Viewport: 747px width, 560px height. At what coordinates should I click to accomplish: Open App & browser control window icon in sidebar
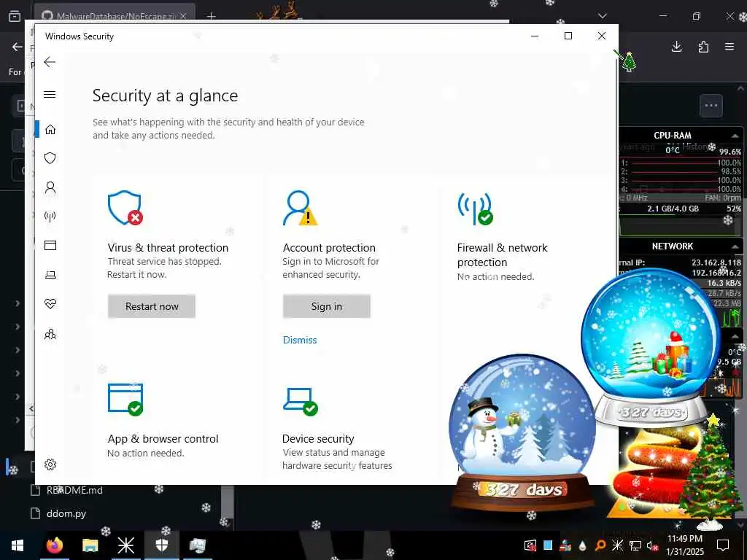(x=50, y=245)
